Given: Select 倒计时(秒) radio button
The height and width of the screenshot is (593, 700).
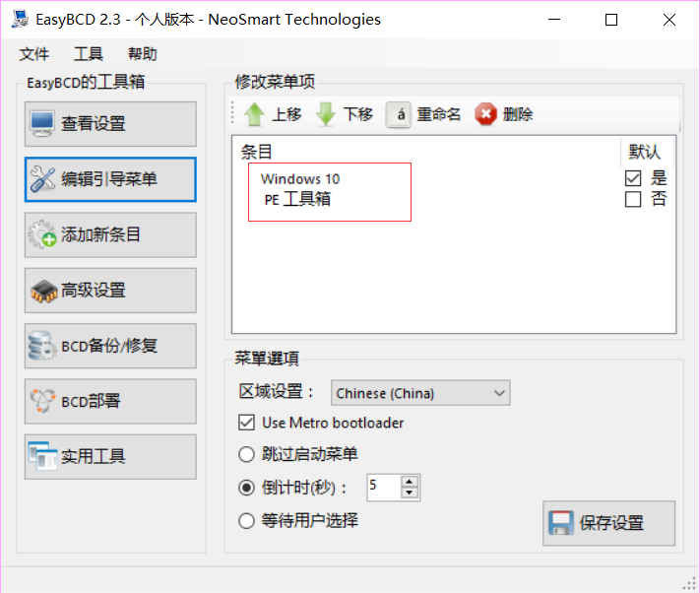Looking at the screenshot, I should click(x=246, y=488).
